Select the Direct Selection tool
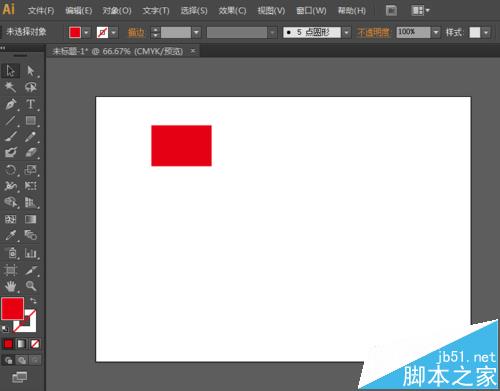The height and width of the screenshot is (391, 500). click(x=31, y=71)
